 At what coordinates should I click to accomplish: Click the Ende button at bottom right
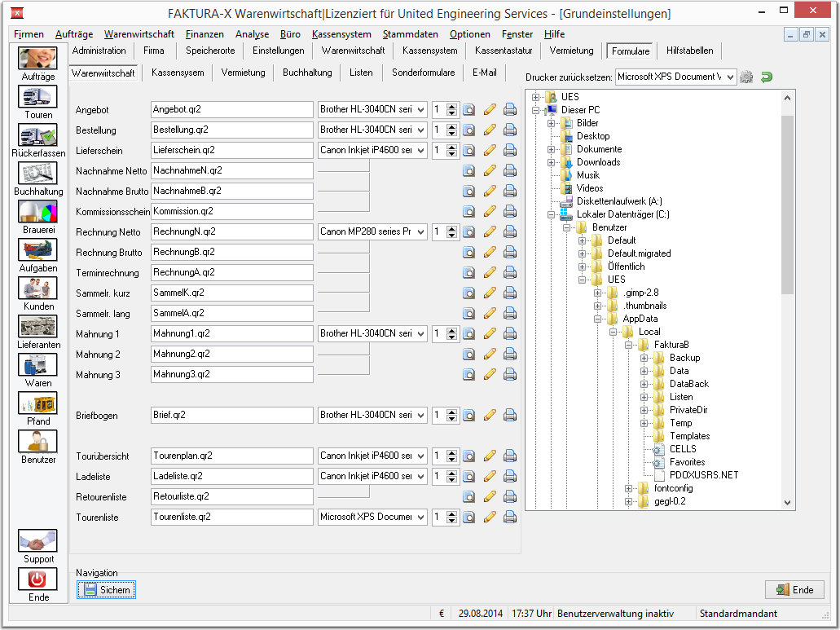click(794, 590)
